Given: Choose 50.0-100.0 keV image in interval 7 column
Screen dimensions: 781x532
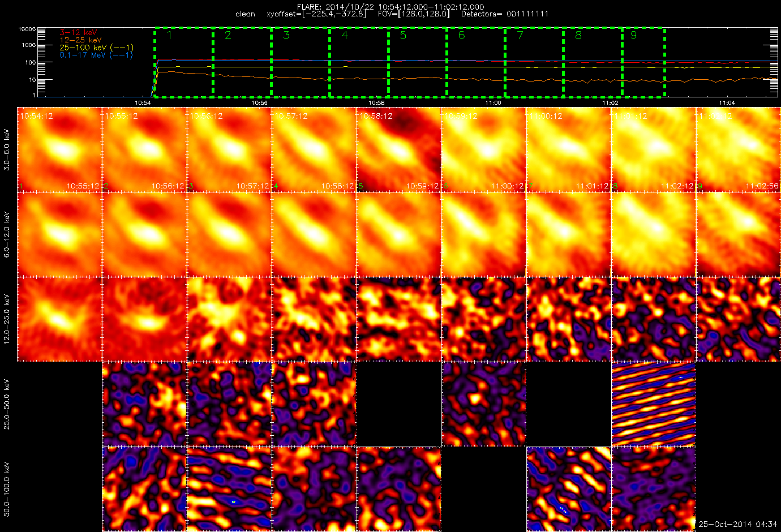Looking at the screenshot, I should pos(569,488).
